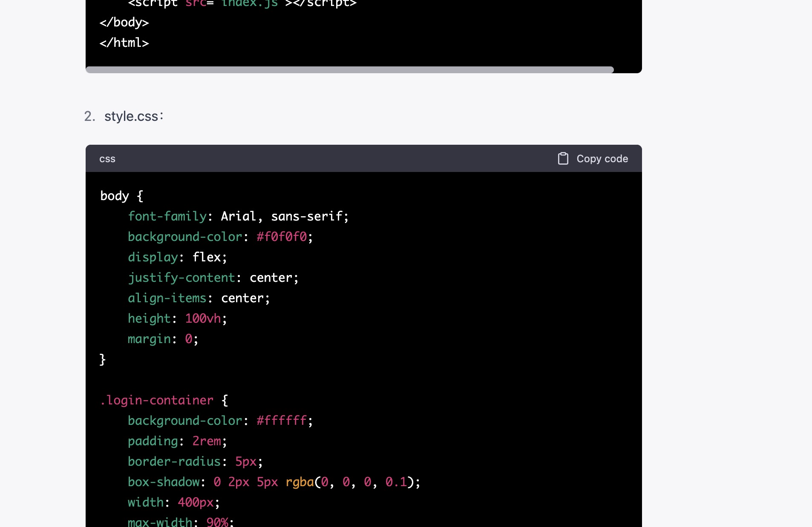
Task: Click the '</html>' closing tag
Action: coord(124,43)
